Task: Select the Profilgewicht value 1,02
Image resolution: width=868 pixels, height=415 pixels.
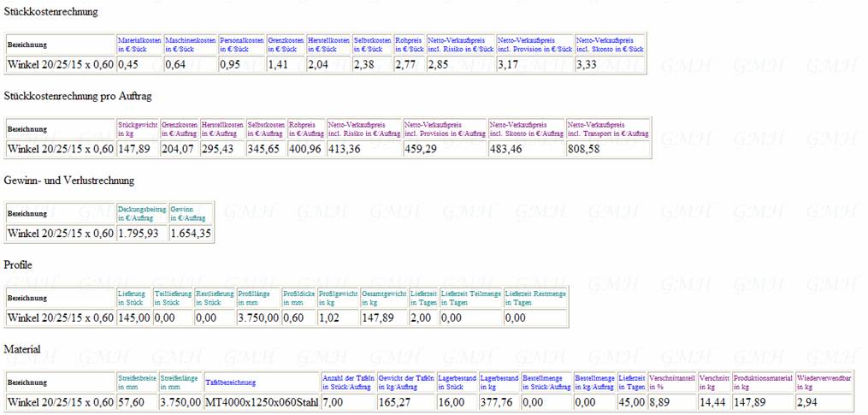Action: click(x=328, y=318)
